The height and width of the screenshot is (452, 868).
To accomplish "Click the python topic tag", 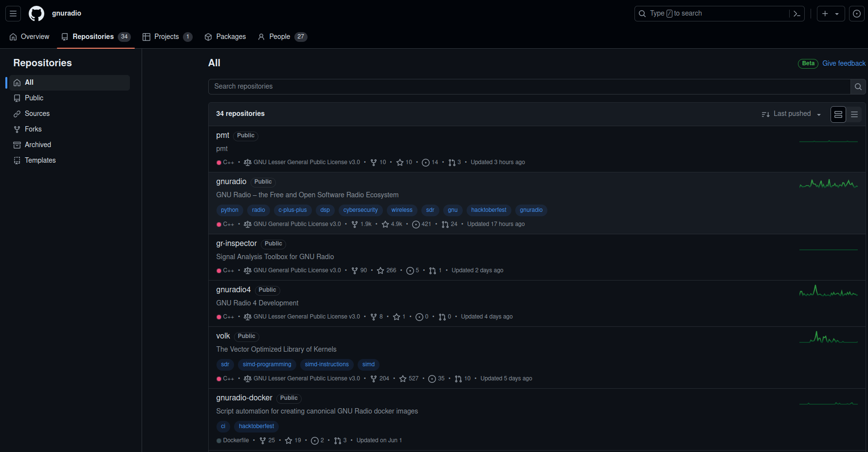I will [x=230, y=210].
